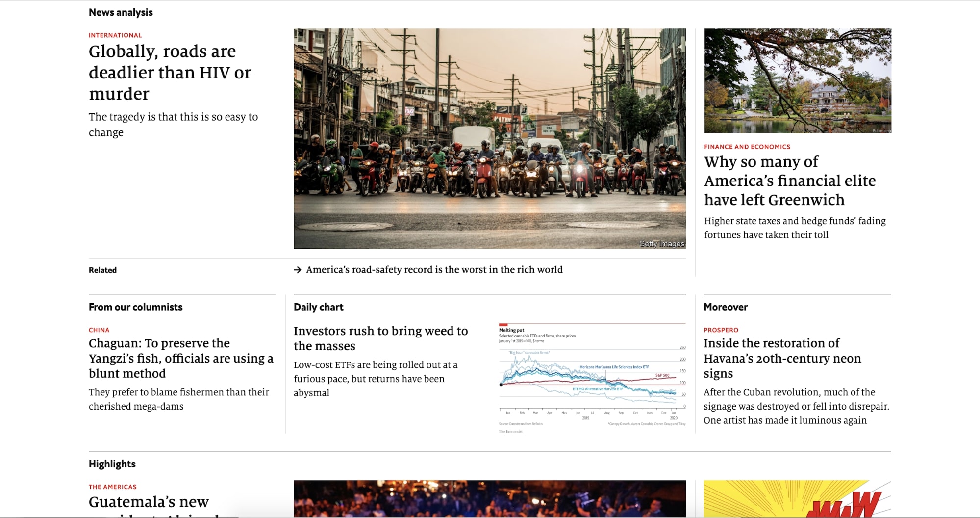Open 'America's road-safety record' related link
Viewport: 980px width, 518px height.
pos(434,270)
